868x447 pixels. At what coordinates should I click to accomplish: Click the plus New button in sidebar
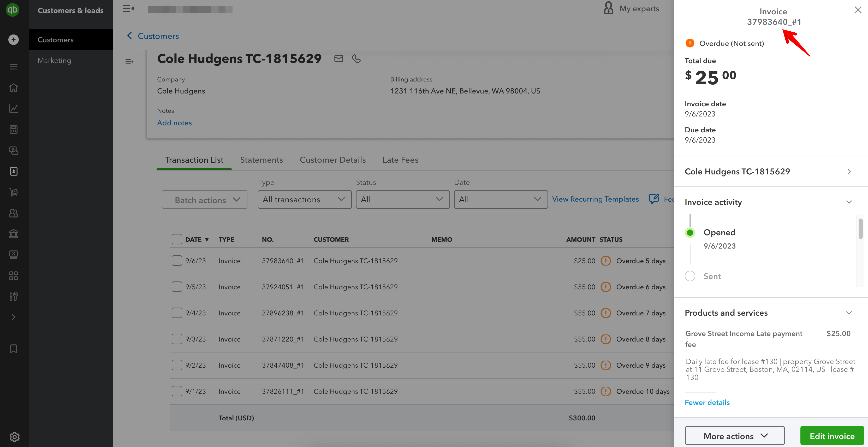[14, 40]
